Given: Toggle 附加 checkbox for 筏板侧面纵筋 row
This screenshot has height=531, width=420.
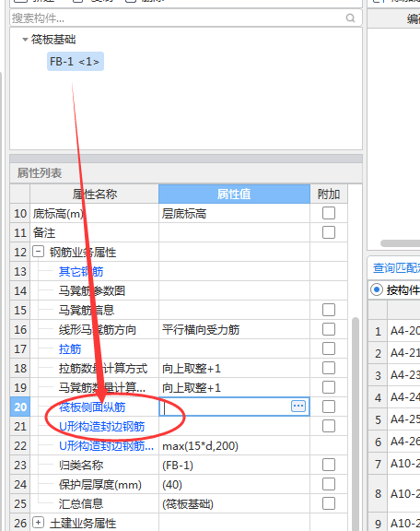Looking at the screenshot, I should click(x=329, y=407).
